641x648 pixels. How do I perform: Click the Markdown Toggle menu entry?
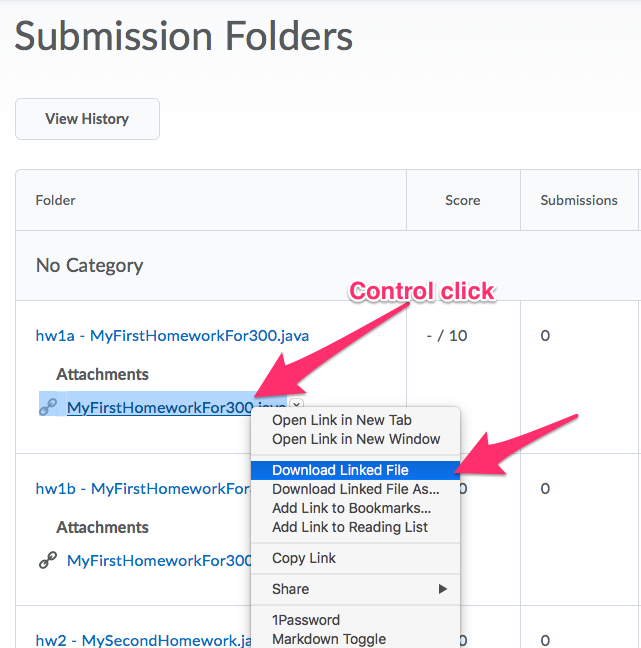click(x=328, y=639)
